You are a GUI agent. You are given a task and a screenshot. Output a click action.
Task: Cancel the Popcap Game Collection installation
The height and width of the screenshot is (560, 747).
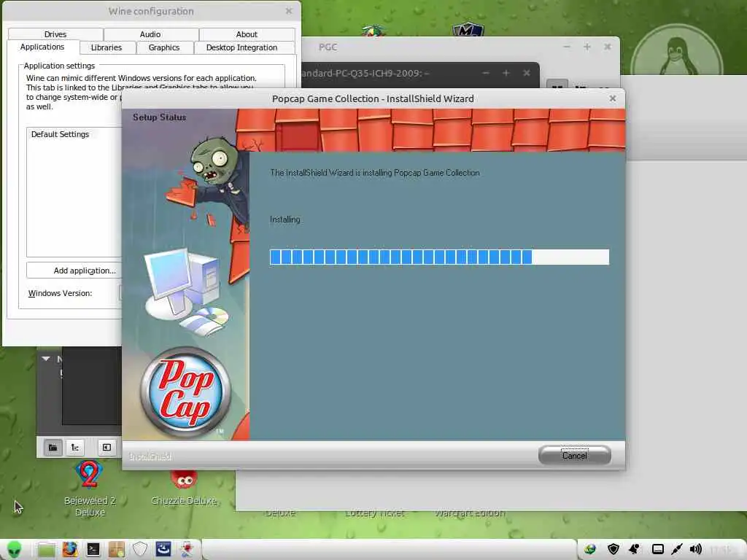(575, 455)
